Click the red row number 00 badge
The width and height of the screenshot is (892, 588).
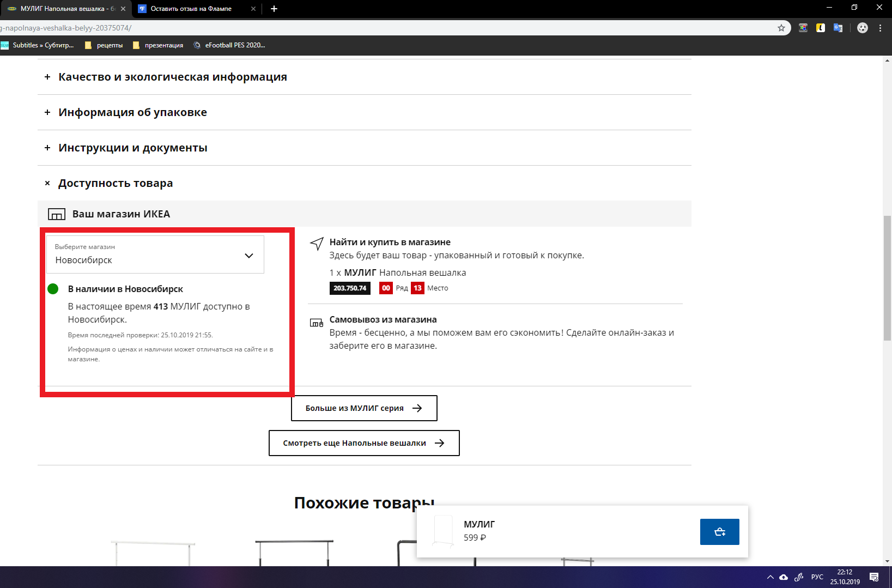[x=386, y=288]
